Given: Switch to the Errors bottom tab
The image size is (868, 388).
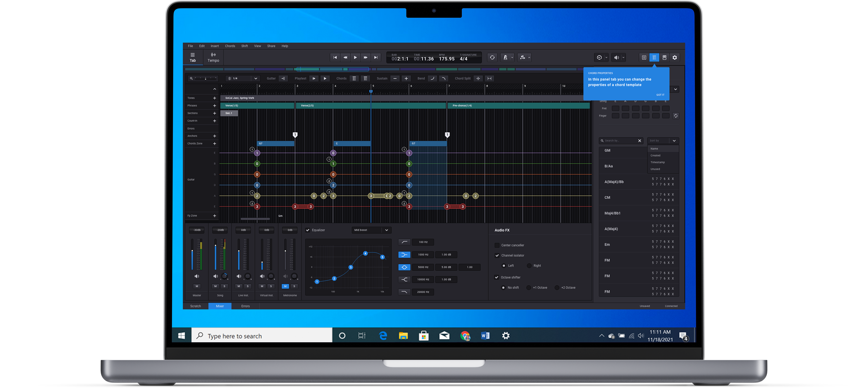Looking at the screenshot, I should coord(245,306).
